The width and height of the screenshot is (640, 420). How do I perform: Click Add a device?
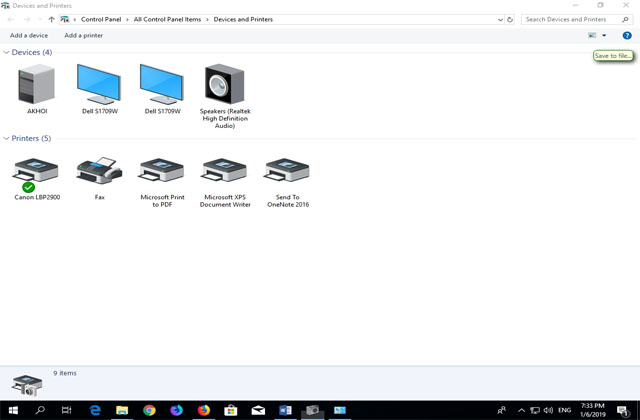point(29,36)
